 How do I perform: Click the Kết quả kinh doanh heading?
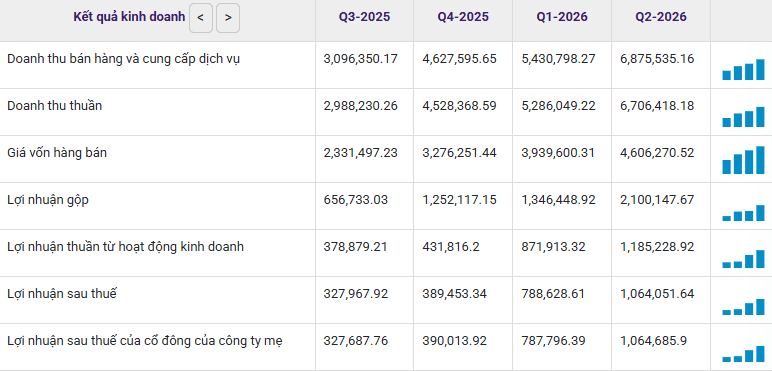point(129,17)
